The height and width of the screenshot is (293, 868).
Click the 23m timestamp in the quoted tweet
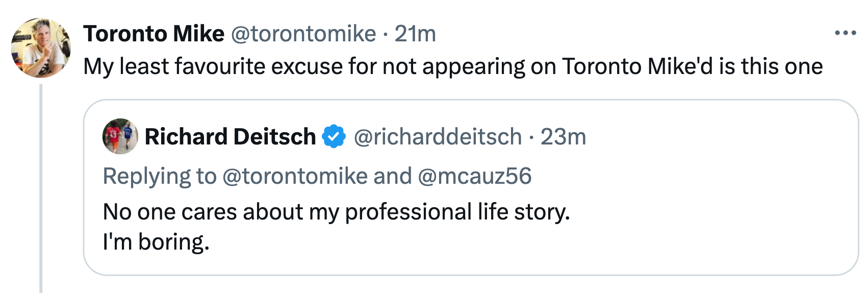click(563, 137)
